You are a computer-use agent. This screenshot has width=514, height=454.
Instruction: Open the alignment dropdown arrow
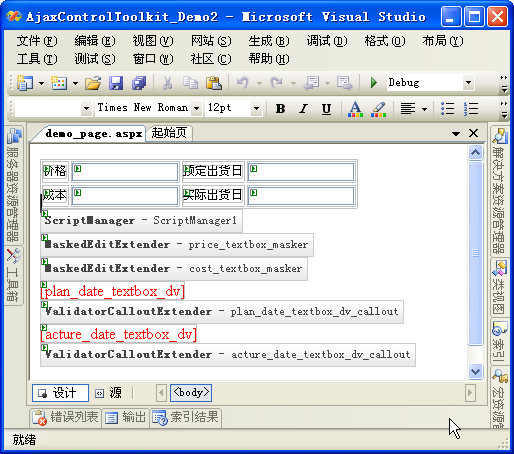coord(424,109)
